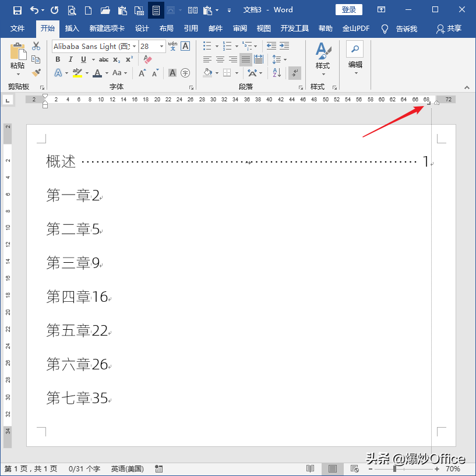Open print preview from quick access toolbar
Image resolution: width=476 pixels, height=476 pixels.
pyautogui.click(x=72, y=10)
